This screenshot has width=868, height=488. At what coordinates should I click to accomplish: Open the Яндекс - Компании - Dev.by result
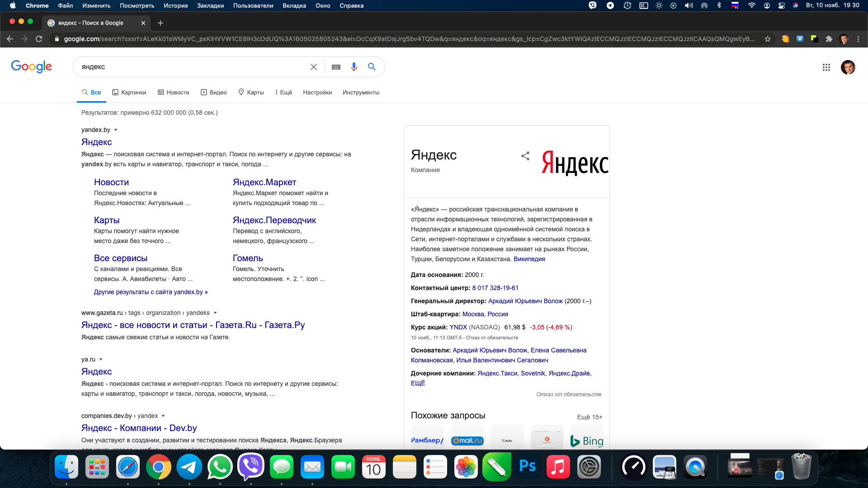point(139,428)
